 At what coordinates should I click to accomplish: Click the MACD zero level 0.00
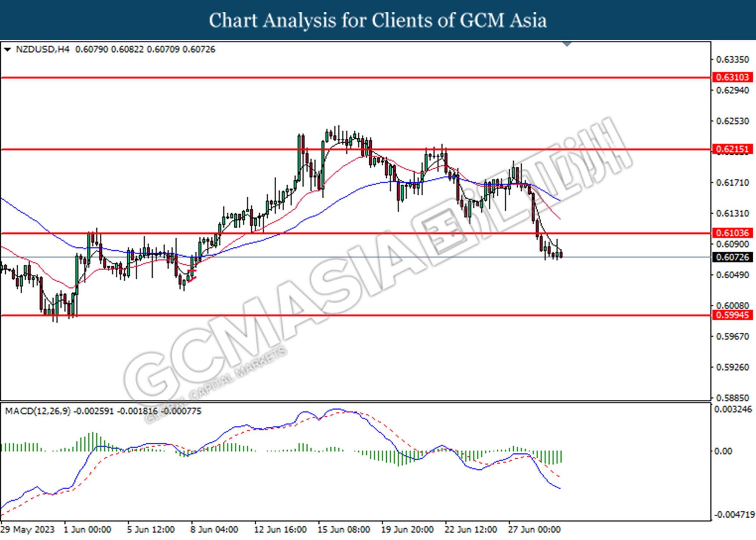coord(722,451)
